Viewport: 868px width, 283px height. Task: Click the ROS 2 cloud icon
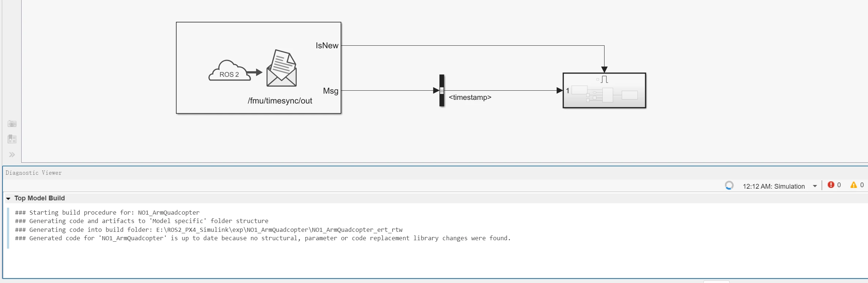point(229,71)
